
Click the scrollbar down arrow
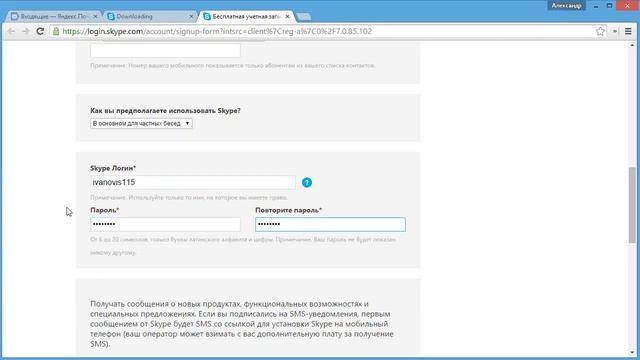tap(632, 352)
